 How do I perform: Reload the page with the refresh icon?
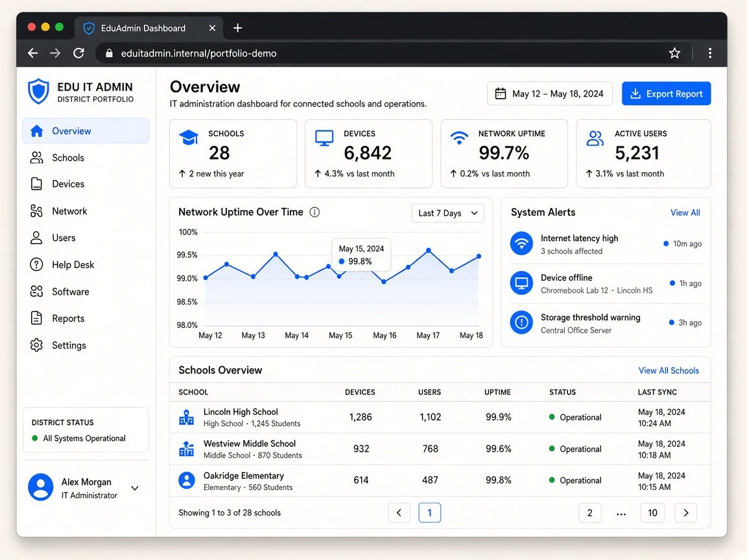click(x=78, y=53)
